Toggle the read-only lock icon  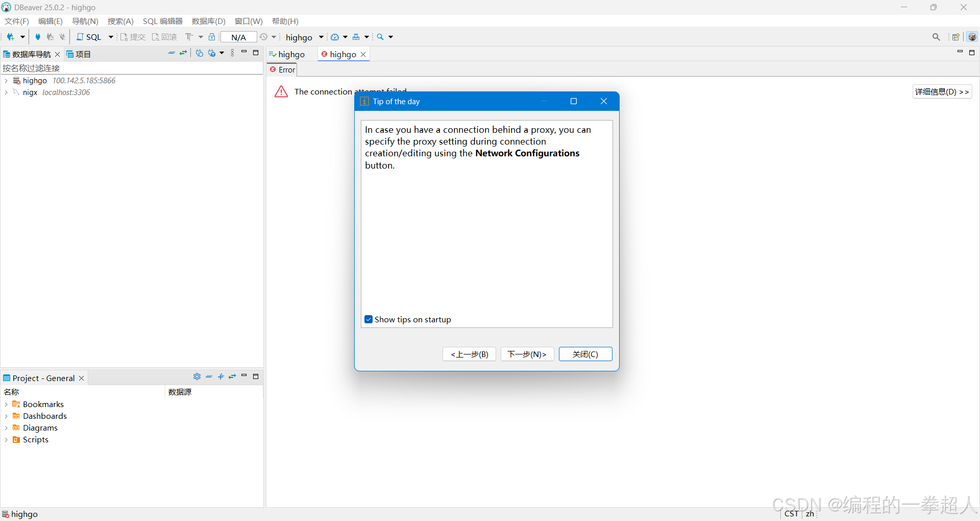212,37
